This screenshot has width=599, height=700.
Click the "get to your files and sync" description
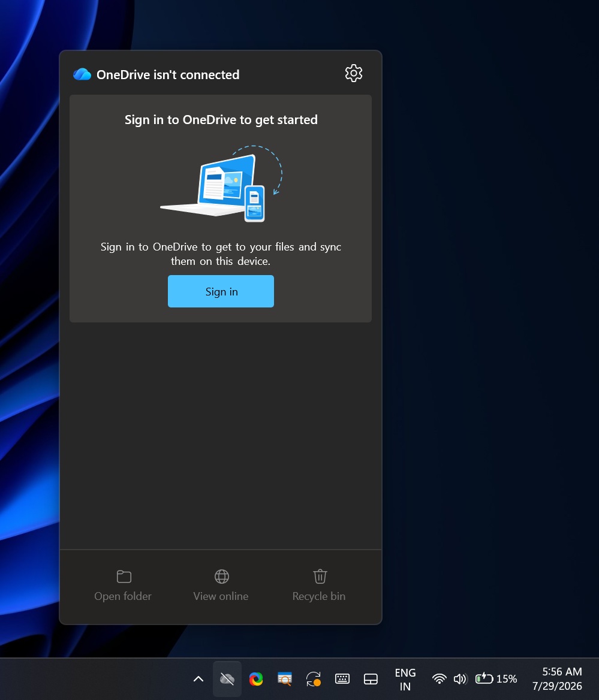[x=221, y=254]
